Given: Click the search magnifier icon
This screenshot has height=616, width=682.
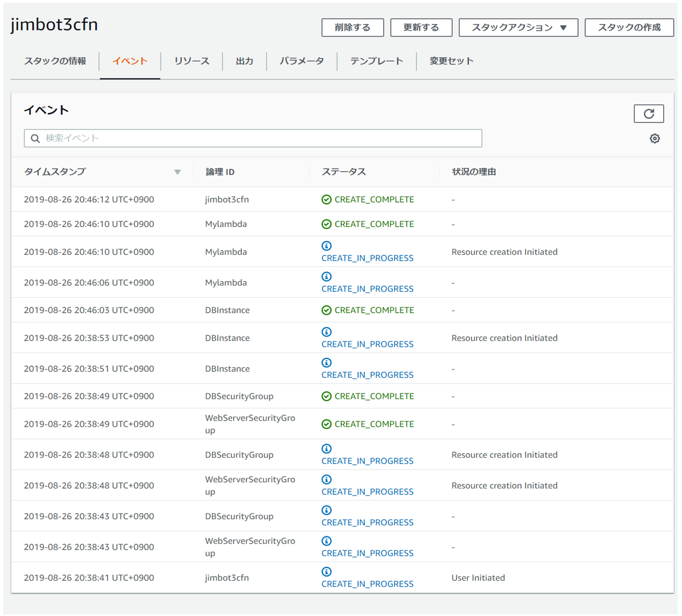Looking at the screenshot, I should (x=36, y=139).
